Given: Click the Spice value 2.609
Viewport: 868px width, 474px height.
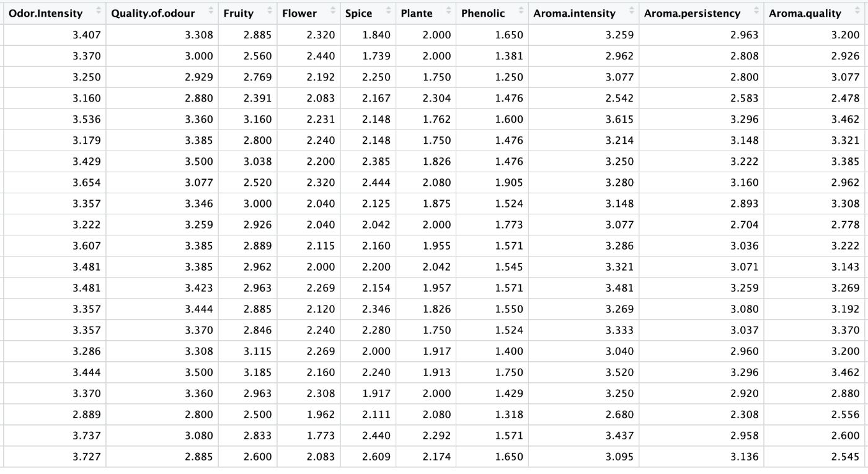Looking at the screenshot, I should [376, 457].
